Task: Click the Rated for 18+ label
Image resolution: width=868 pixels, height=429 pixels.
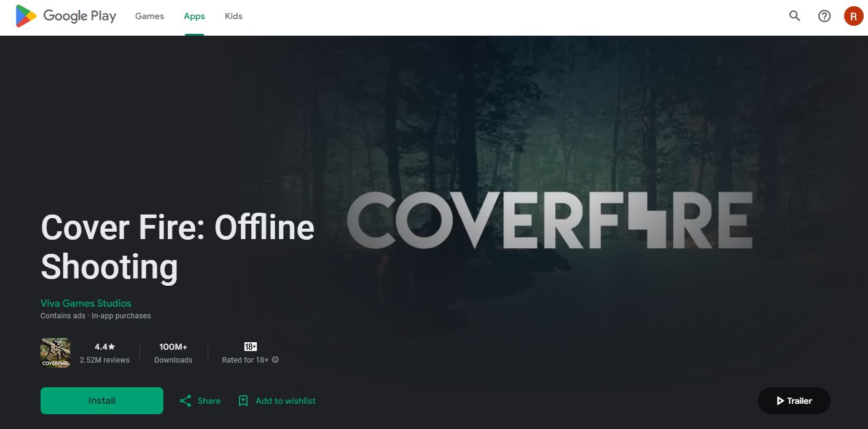Action: point(245,360)
